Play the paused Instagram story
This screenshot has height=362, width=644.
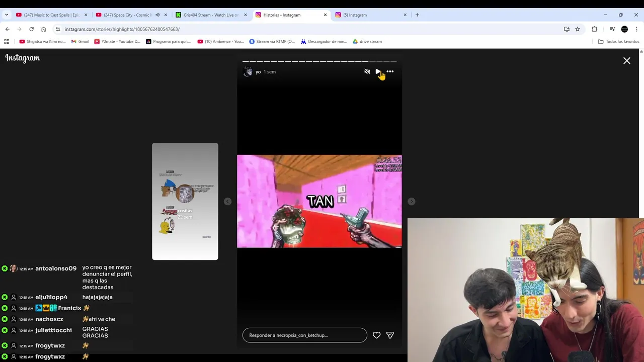[x=378, y=72]
